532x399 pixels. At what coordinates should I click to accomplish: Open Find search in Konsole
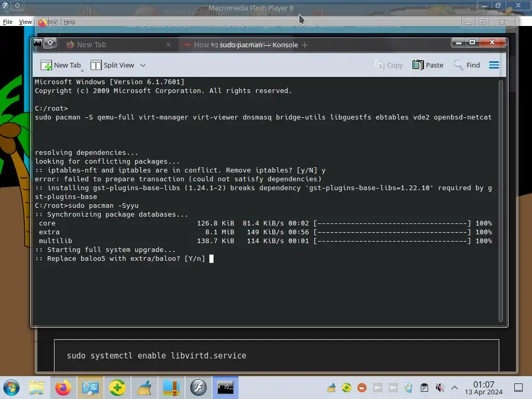coord(467,65)
